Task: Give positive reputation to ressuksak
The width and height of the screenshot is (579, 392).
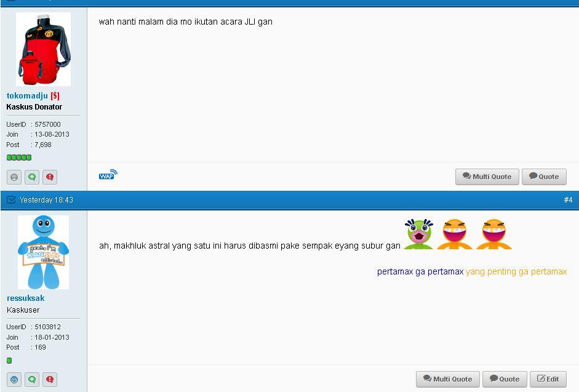Action: pyautogui.click(x=32, y=380)
